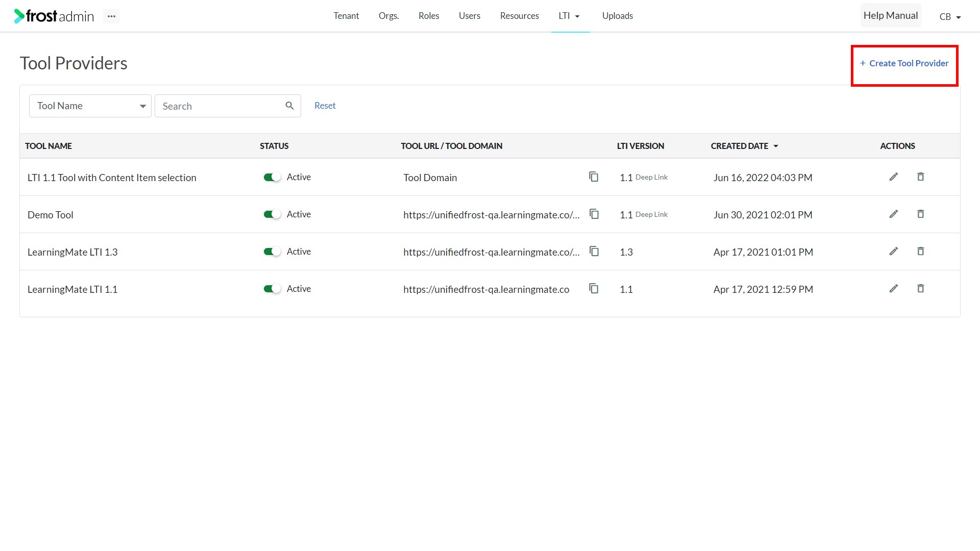This screenshot has height=551, width=980.
Task: Click the Tool URL / Tool Domain header
Action: (452, 146)
